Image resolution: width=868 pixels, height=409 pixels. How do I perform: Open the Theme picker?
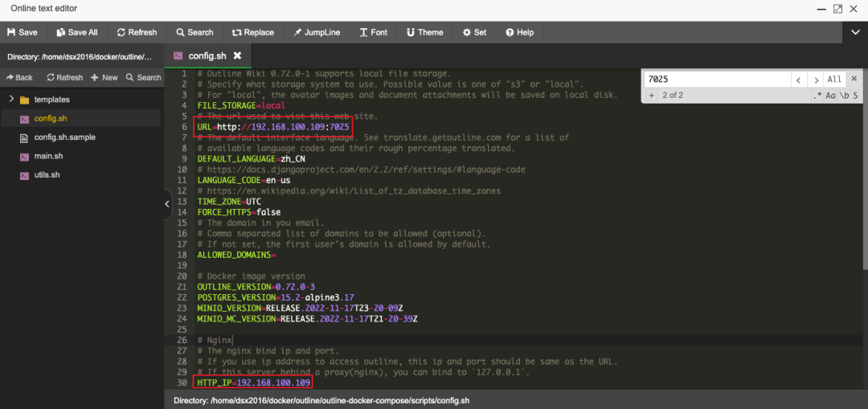click(424, 32)
